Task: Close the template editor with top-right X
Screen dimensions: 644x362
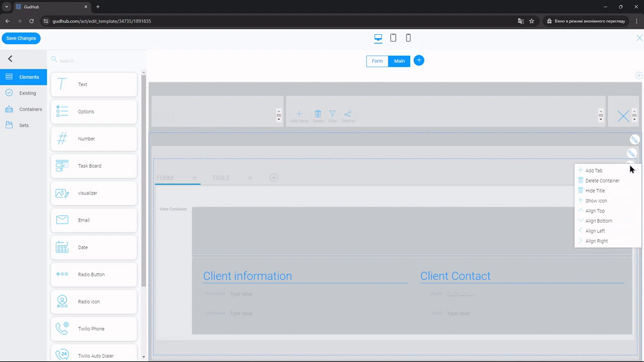Action: [x=639, y=38]
